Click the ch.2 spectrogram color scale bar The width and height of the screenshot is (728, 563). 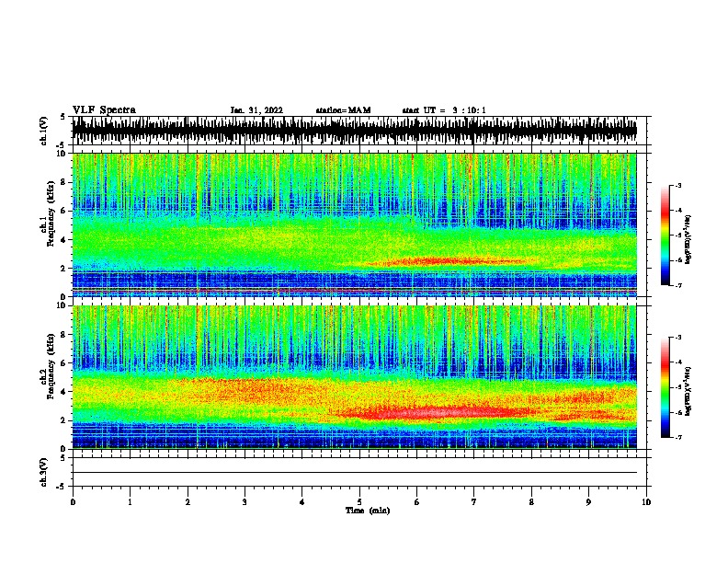(x=665, y=387)
